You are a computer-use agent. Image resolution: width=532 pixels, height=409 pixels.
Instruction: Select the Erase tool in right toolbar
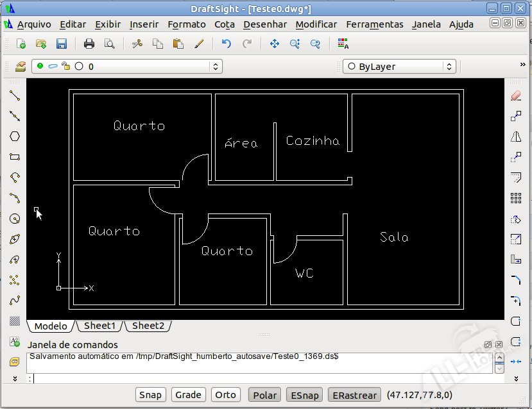point(516,96)
